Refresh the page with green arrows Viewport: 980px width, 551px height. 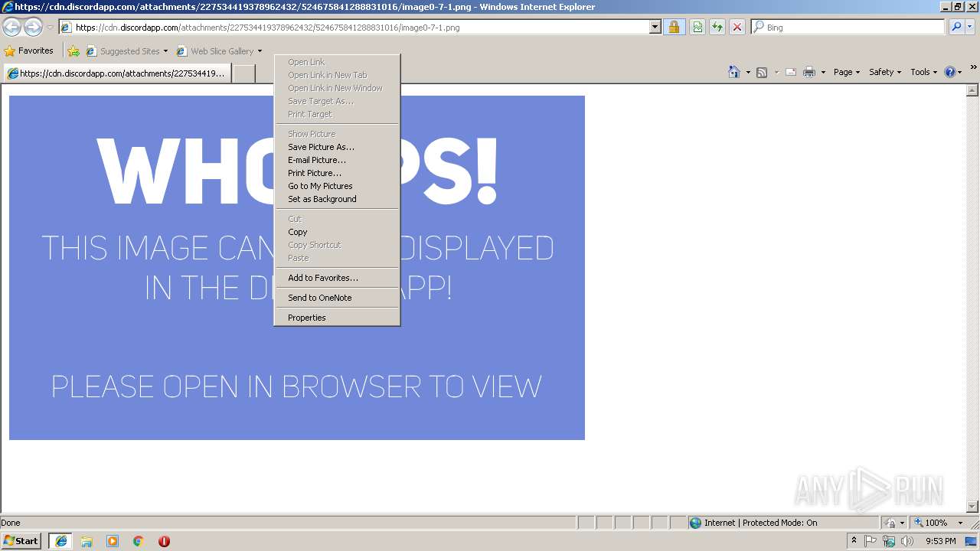(x=717, y=27)
